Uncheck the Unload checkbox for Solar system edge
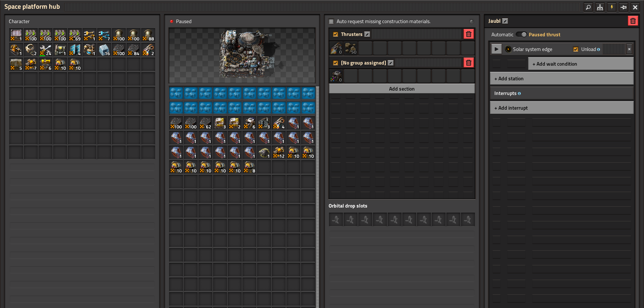644x308 pixels. click(x=576, y=49)
